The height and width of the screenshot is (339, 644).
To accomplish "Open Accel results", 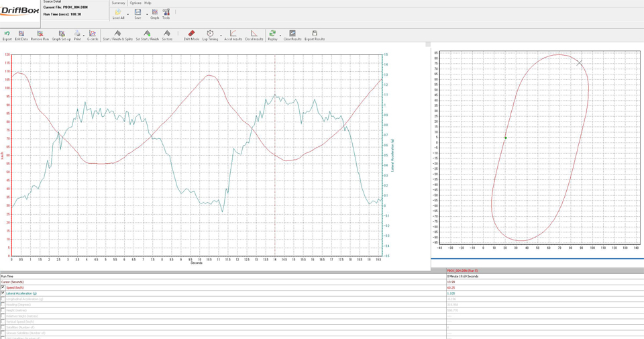I will (233, 35).
